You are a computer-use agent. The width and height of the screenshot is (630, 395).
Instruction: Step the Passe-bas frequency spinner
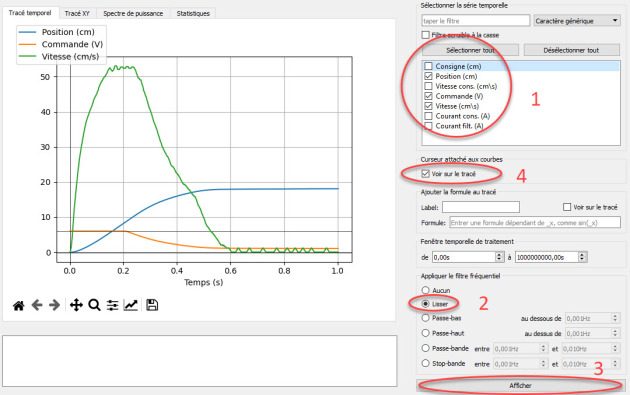615,318
